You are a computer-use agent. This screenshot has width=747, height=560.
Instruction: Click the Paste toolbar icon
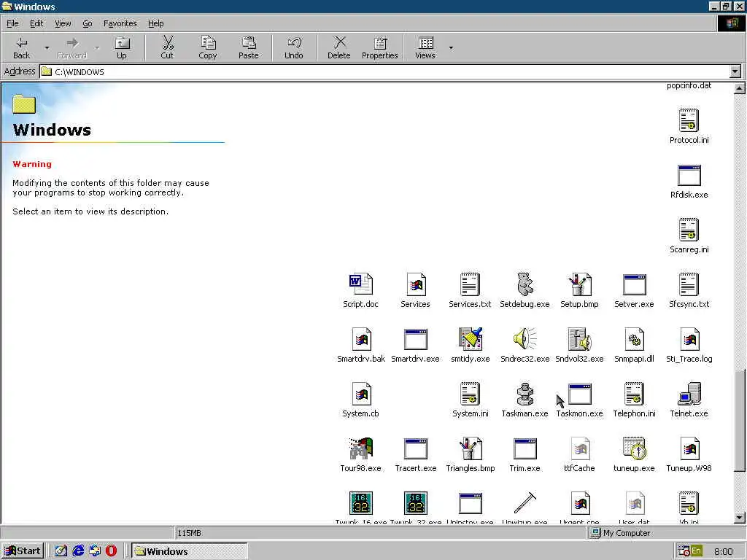[x=248, y=47]
